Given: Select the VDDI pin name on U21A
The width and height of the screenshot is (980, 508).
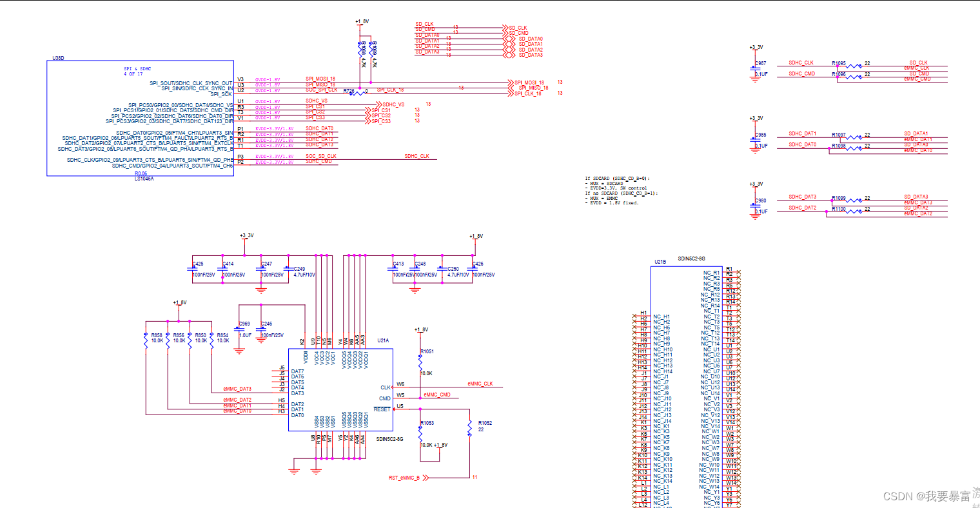Looking at the screenshot, I should [x=306, y=357].
